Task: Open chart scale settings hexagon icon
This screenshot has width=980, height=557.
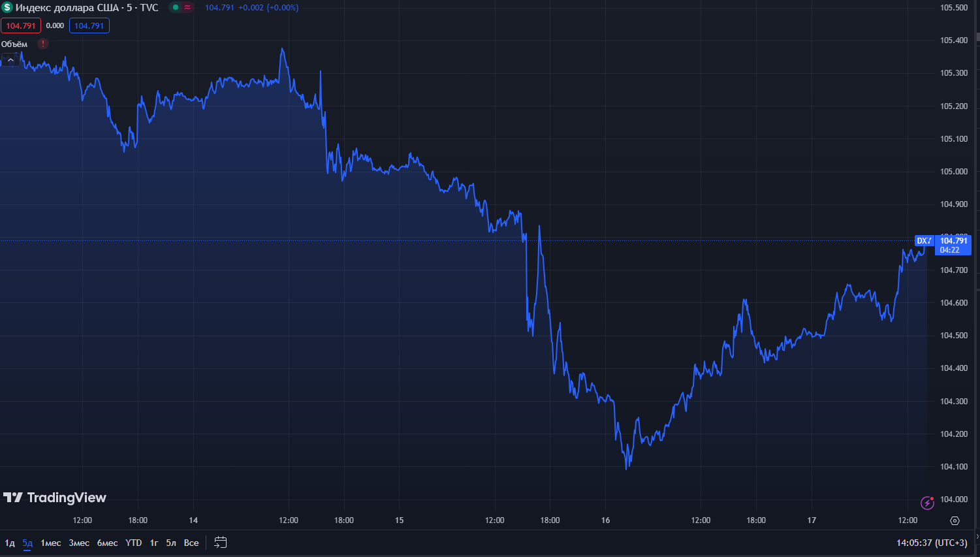Action: pos(955,520)
